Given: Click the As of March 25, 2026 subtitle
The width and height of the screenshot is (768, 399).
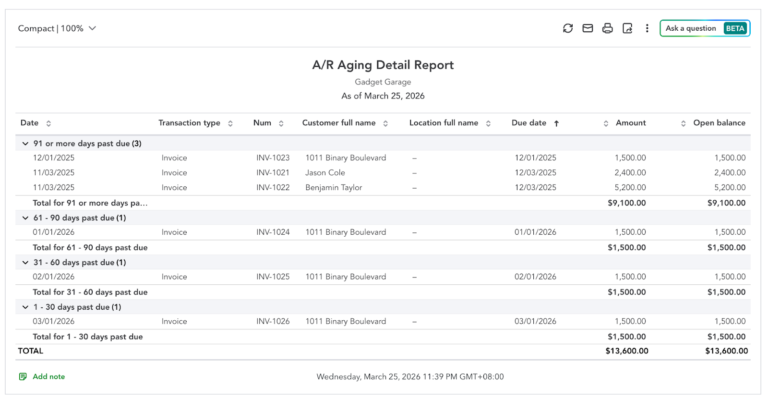Looking at the screenshot, I should (383, 96).
